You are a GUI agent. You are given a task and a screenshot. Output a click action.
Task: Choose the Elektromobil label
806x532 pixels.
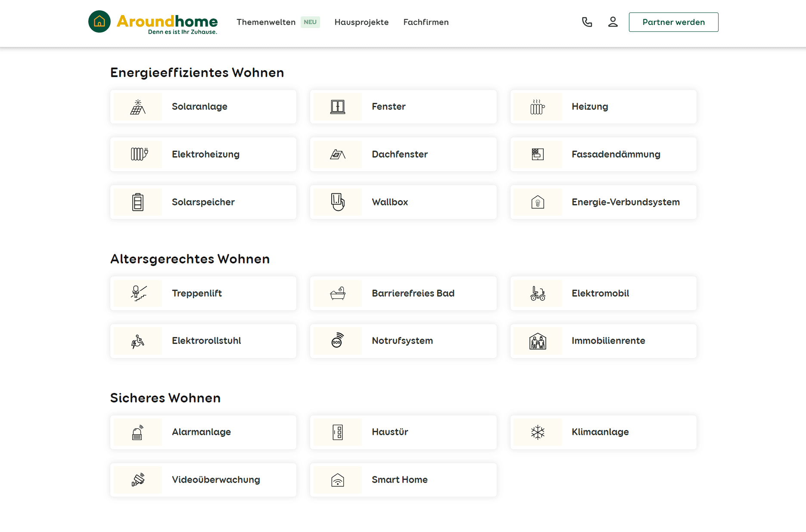point(600,293)
